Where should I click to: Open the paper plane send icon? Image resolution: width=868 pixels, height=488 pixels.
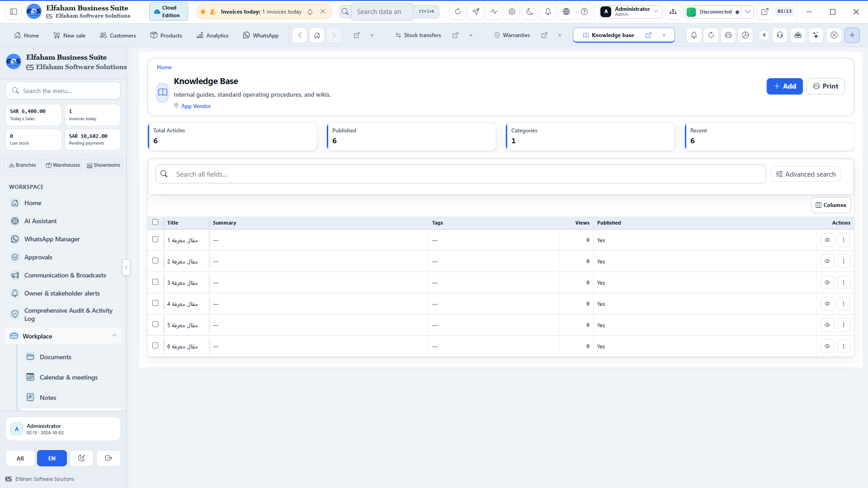pos(476,12)
